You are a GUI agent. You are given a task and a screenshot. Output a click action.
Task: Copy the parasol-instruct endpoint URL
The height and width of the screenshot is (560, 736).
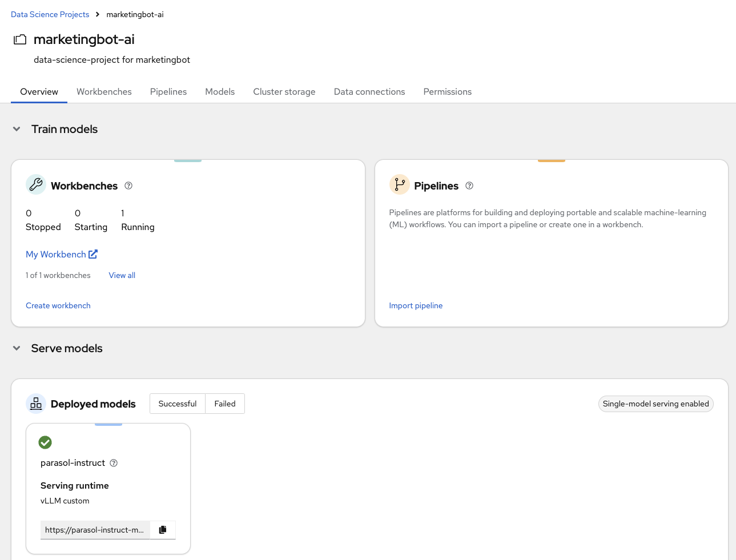(163, 530)
